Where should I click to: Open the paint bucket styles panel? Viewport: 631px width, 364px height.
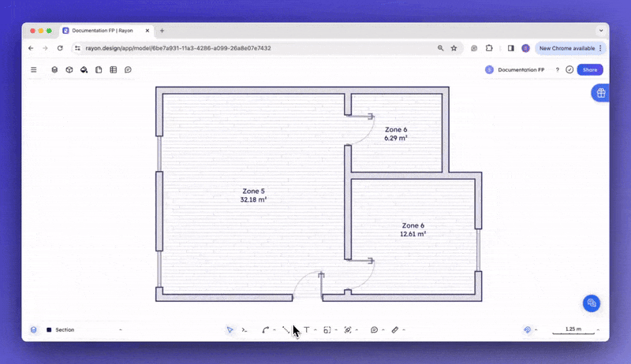coord(84,70)
